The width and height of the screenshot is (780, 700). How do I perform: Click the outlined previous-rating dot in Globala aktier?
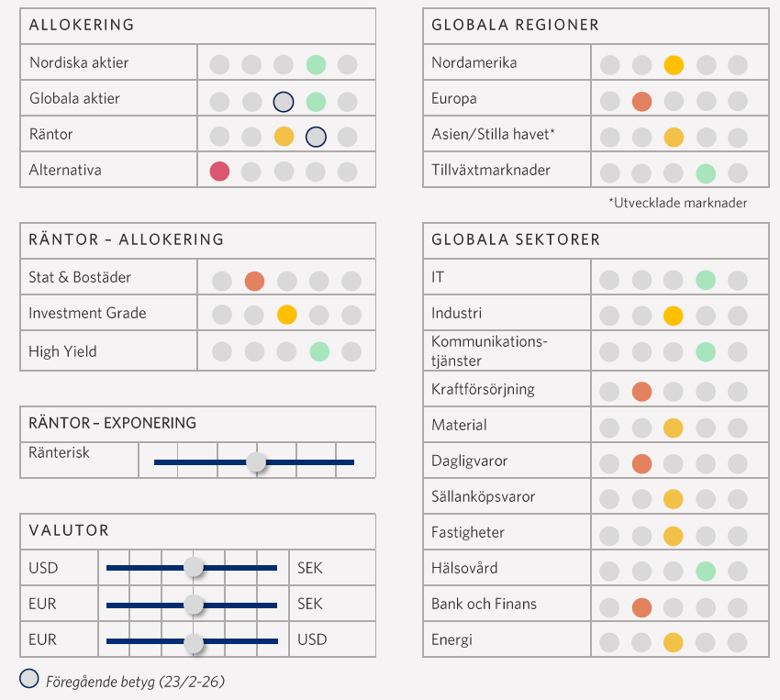[x=284, y=101]
